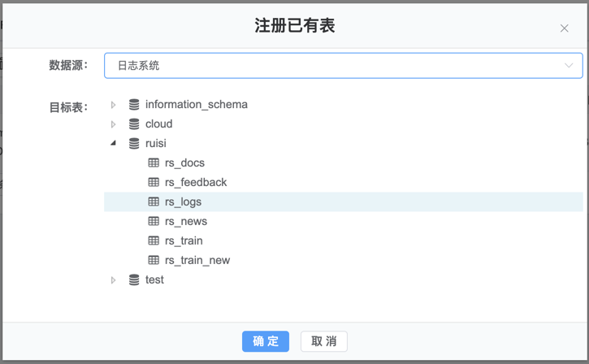Expand the cloud database node

[x=114, y=124]
